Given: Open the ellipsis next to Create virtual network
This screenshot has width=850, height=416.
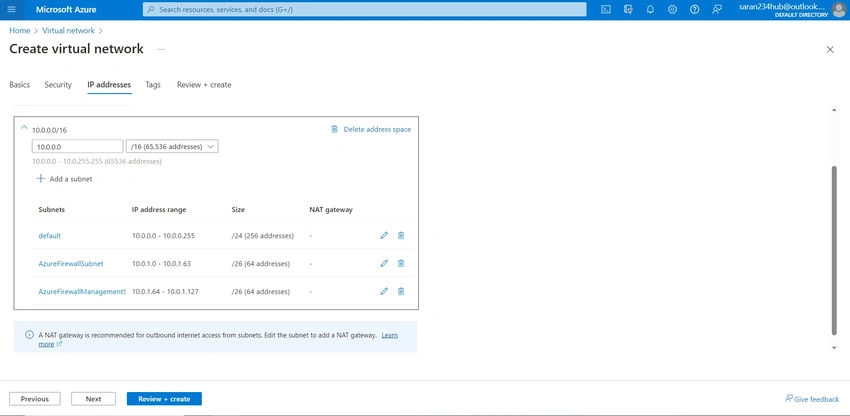Looking at the screenshot, I should pyautogui.click(x=161, y=49).
